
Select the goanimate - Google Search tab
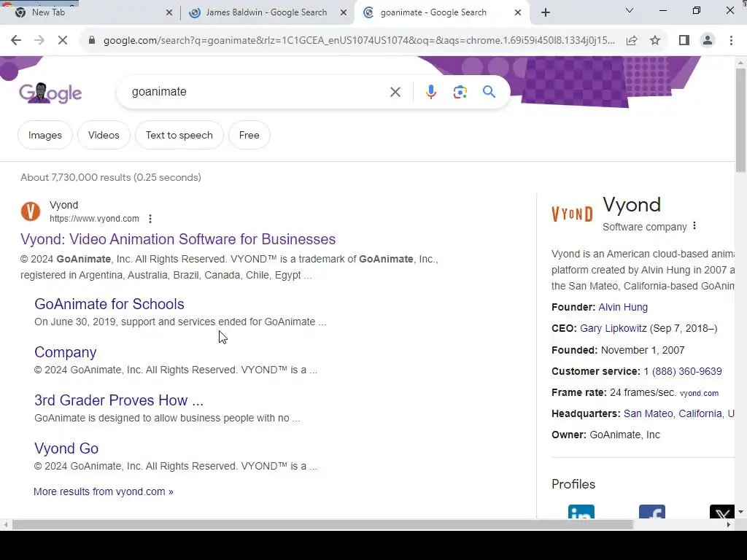pos(442,12)
